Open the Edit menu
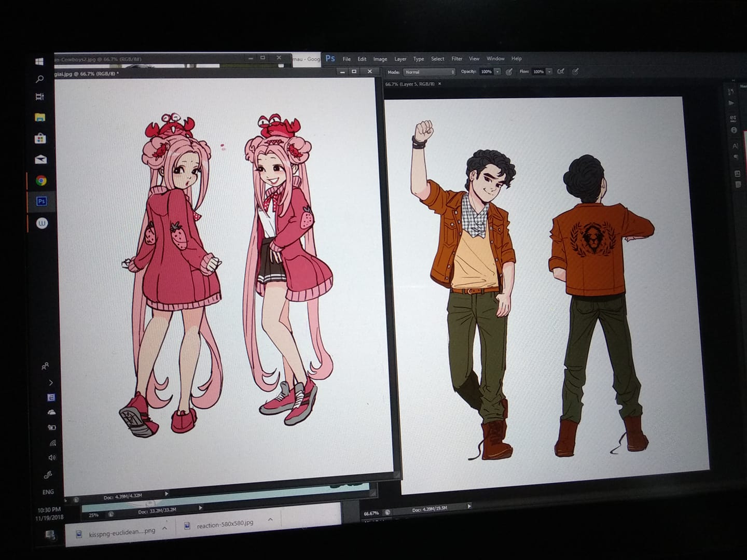Screen dimensions: 747x560 362,59
